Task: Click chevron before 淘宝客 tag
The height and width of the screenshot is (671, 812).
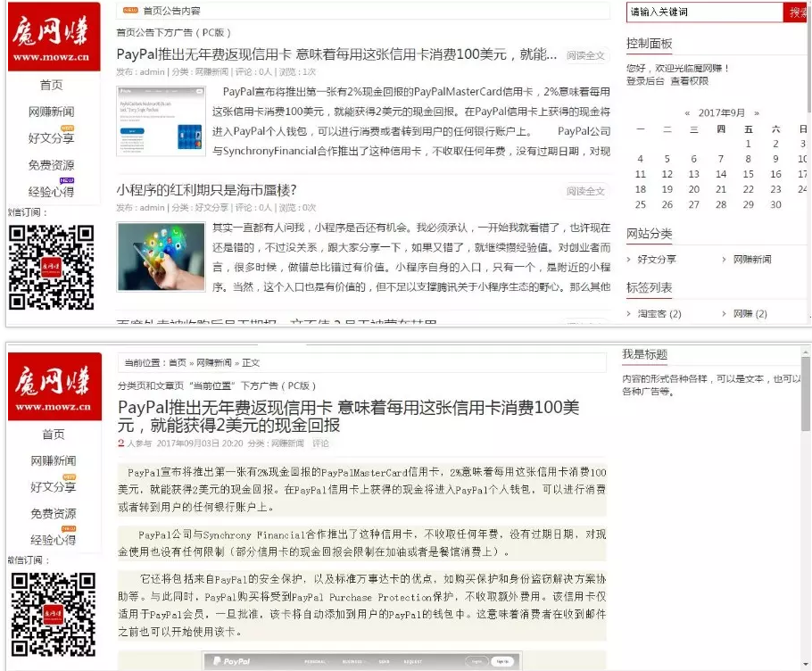Action: point(629,314)
